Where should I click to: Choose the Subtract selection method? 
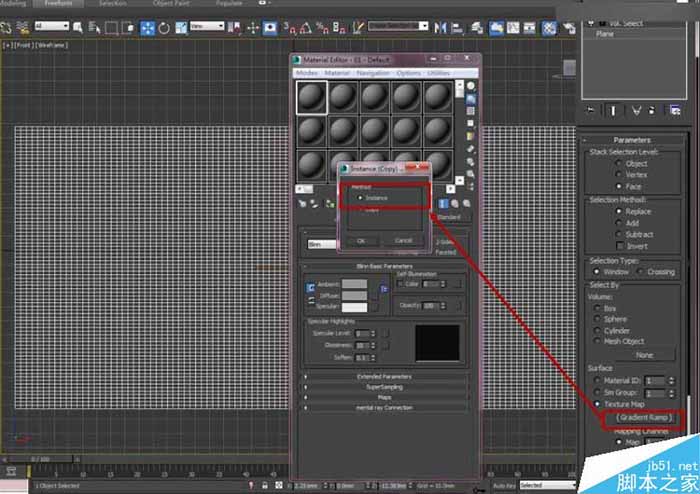[x=619, y=234]
